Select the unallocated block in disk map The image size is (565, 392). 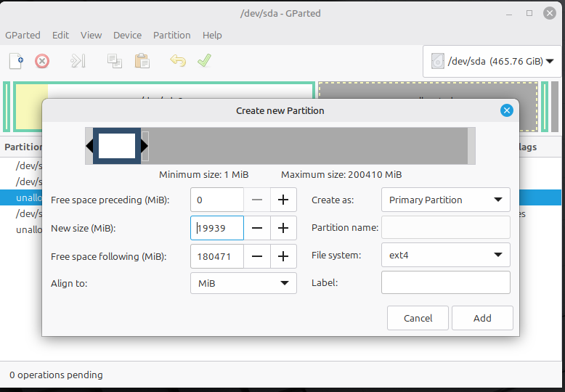[428, 90]
